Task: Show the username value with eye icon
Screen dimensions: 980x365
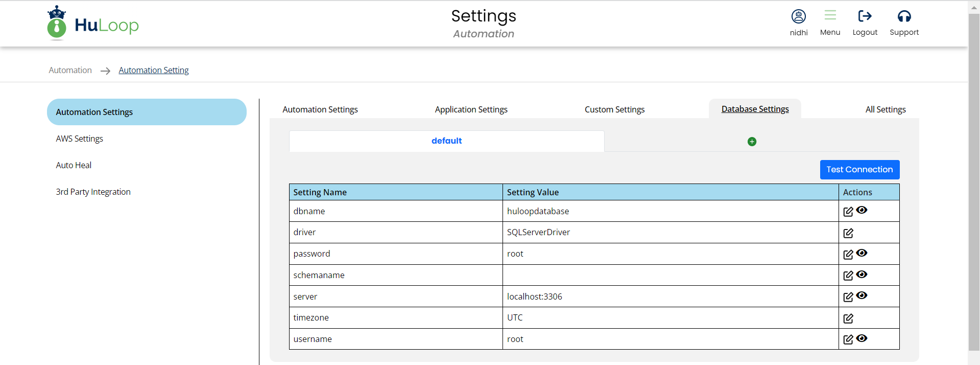Action: coord(862,338)
